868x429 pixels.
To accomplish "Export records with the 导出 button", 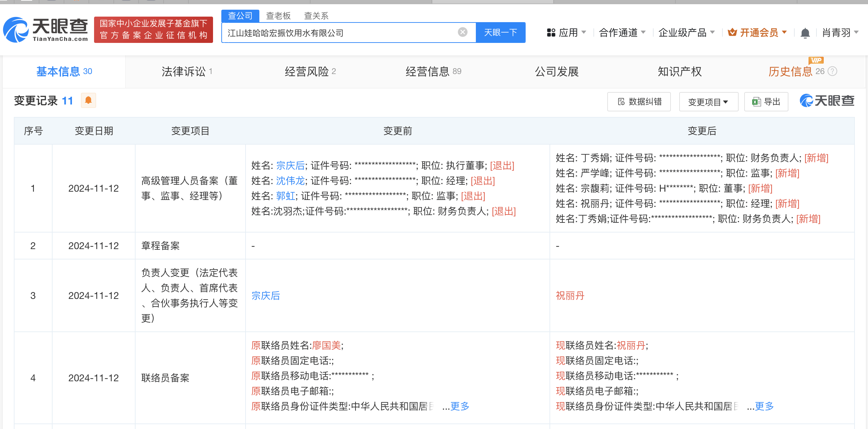I will 766,102.
